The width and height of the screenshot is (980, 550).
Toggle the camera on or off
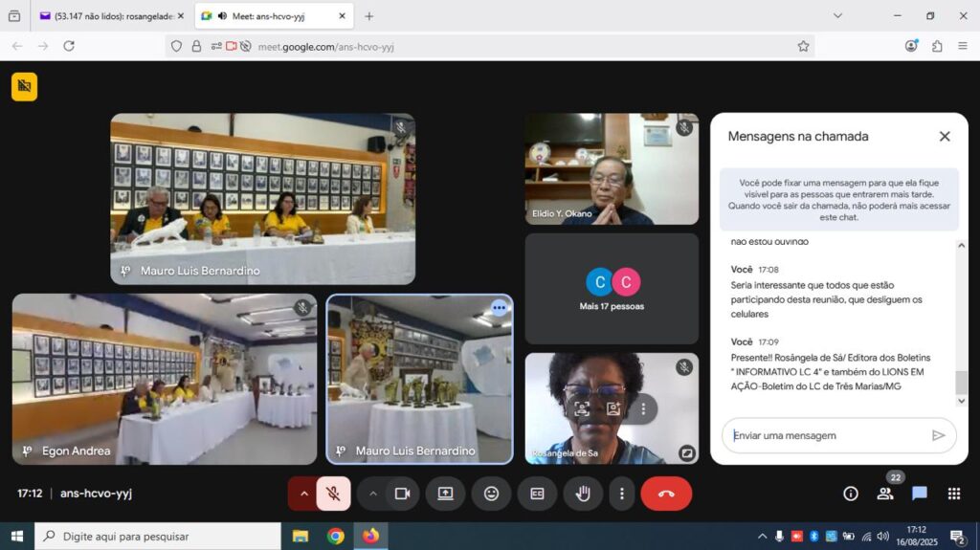coord(402,494)
